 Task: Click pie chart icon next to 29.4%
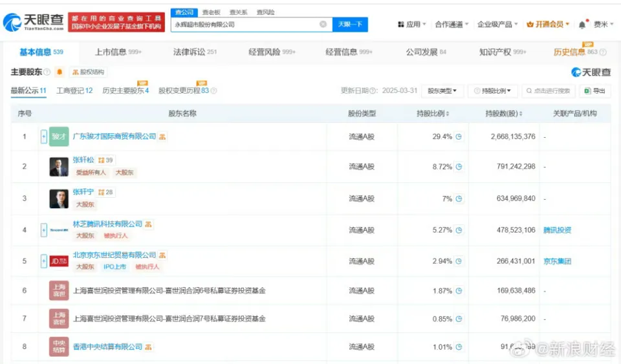(459, 136)
